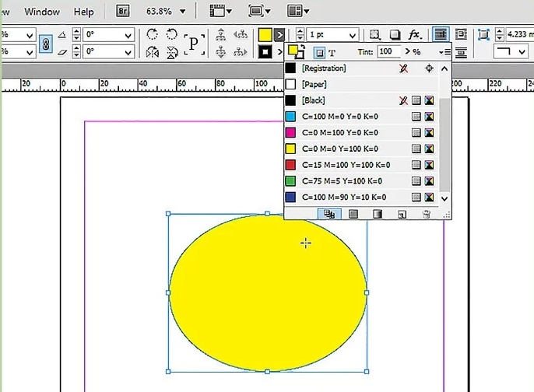Select the C=75 M=5 Y=100 K=0 green swatch
This screenshot has height=392, width=534.
[361, 181]
